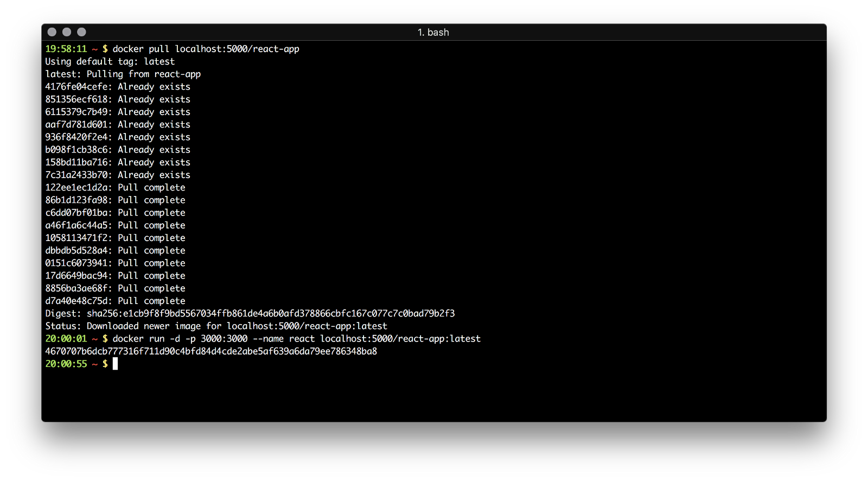Click the zoom window button
Image resolution: width=868 pixels, height=481 pixels.
point(81,32)
